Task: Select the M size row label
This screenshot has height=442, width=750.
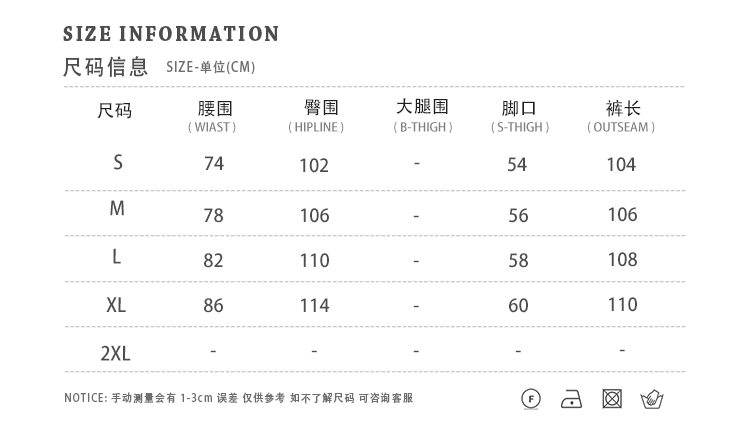Action: pyautogui.click(x=117, y=209)
